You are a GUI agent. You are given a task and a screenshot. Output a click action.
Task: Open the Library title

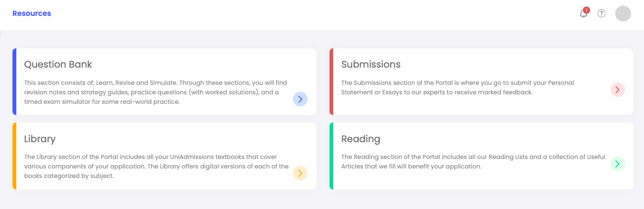(40, 139)
